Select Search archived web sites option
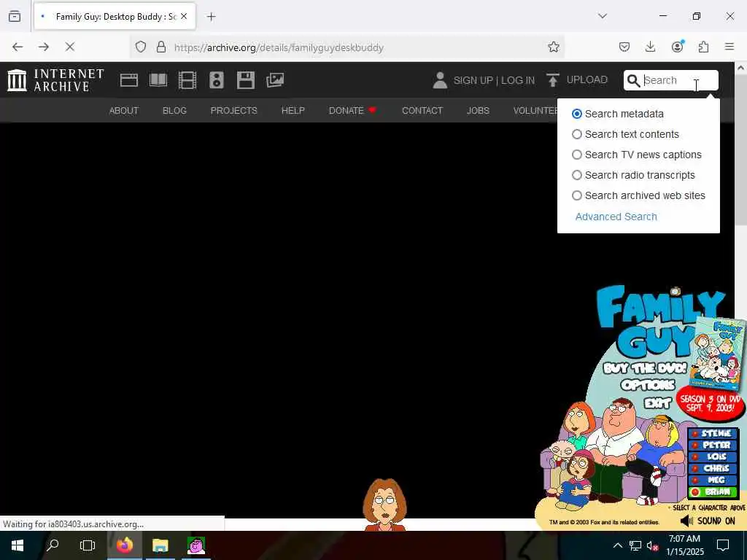747x560 pixels. tap(577, 195)
